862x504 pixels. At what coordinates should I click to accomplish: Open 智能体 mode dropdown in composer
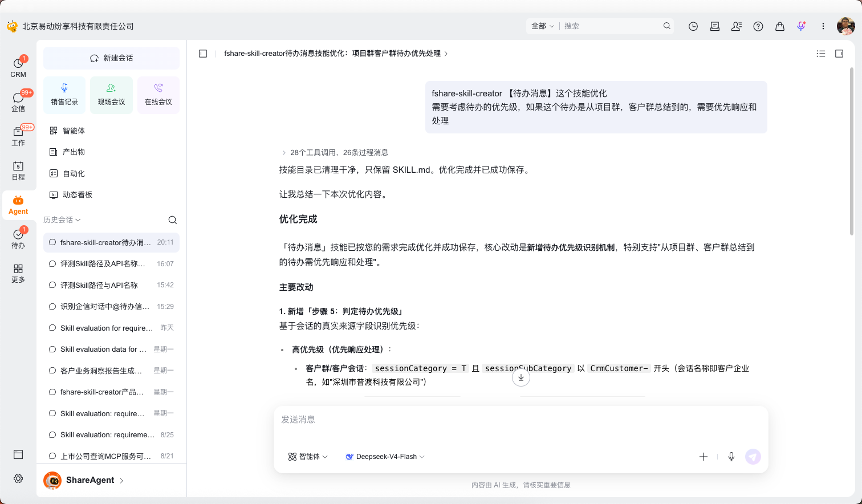point(308,457)
